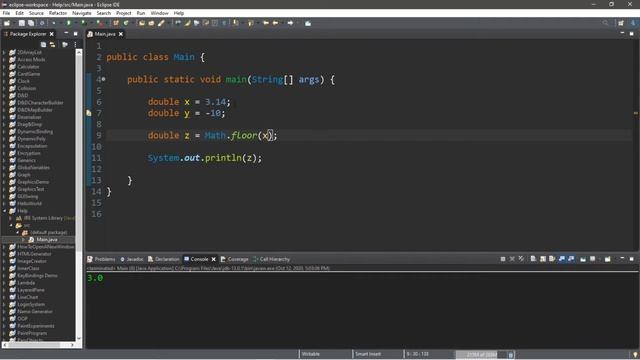
Task: Click Remove All Terminated Launches icon
Action: tap(521, 259)
